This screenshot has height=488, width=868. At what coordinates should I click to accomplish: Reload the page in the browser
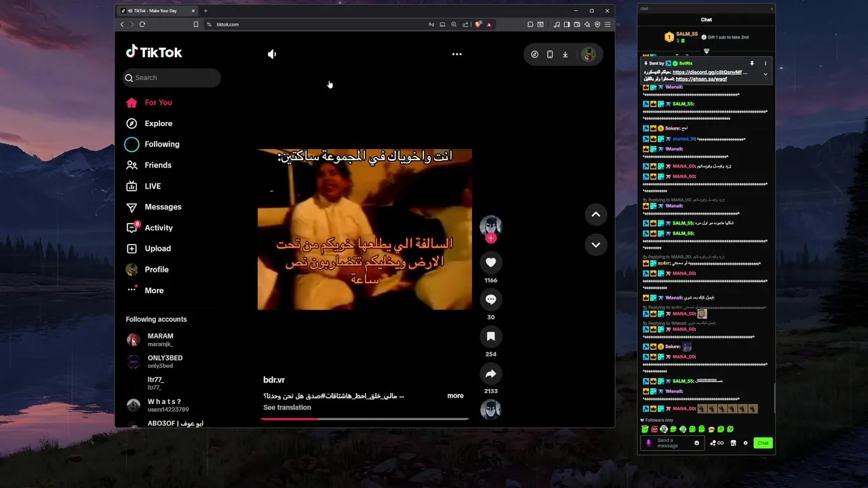142,24
